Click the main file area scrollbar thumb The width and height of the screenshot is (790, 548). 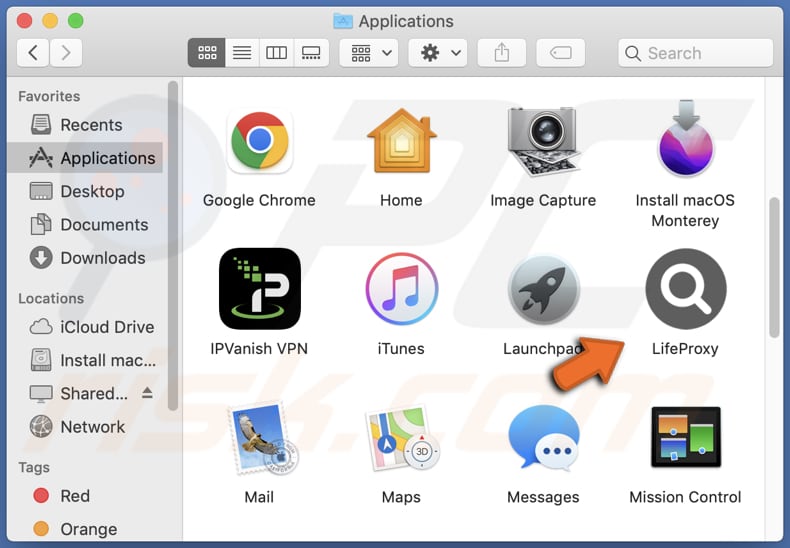774,268
